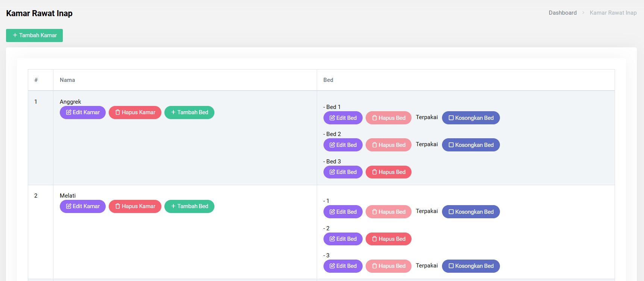Image resolution: width=644 pixels, height=281 pixels.
Task: Click the '- Bed 3' label
Action: [x=332, y=162]
